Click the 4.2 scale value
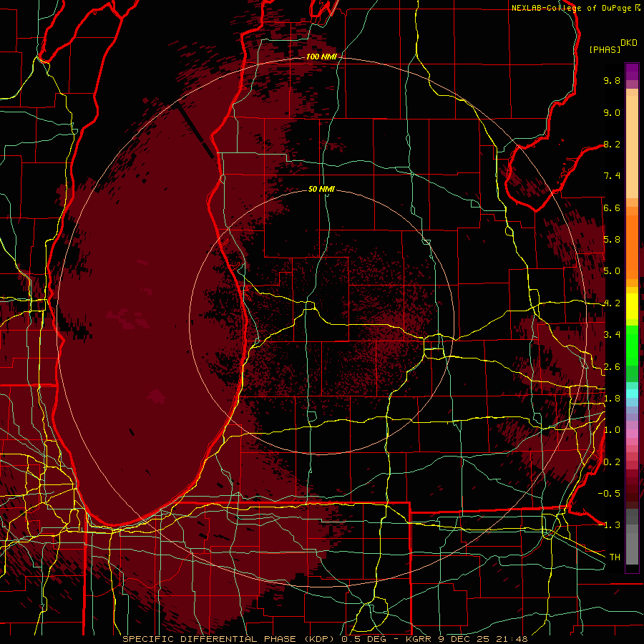This screenshot has height=644, width=644. (612, 303)
